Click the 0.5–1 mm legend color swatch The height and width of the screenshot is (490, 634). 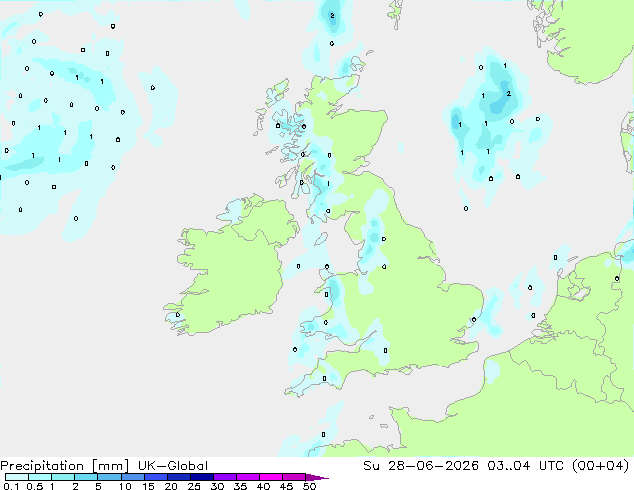(x=40, y=477)
